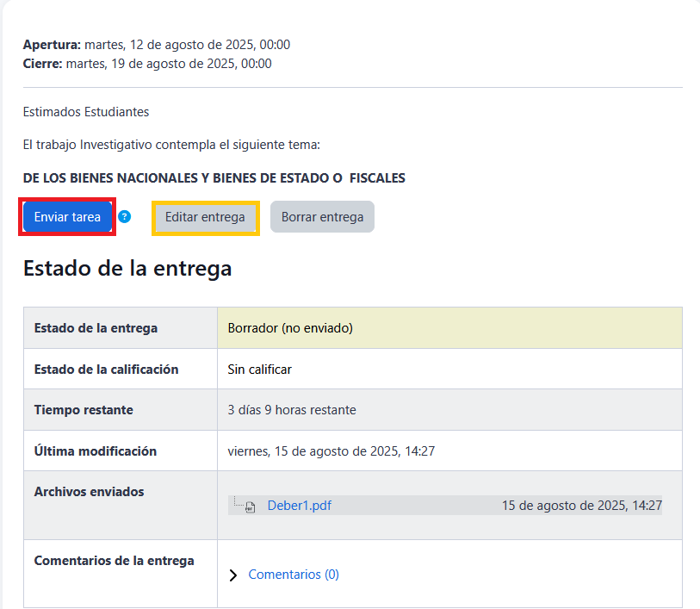This screenshot has width=700, height=609.
Task: Click the Sin calificar grading status cell
Action: (x=259, y=370)
